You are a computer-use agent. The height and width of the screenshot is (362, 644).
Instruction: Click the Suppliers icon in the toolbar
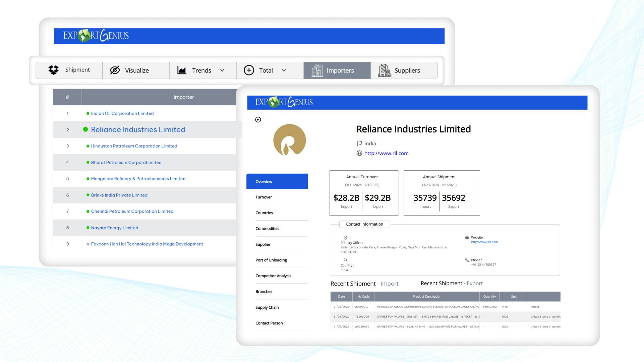pos(384,70)
